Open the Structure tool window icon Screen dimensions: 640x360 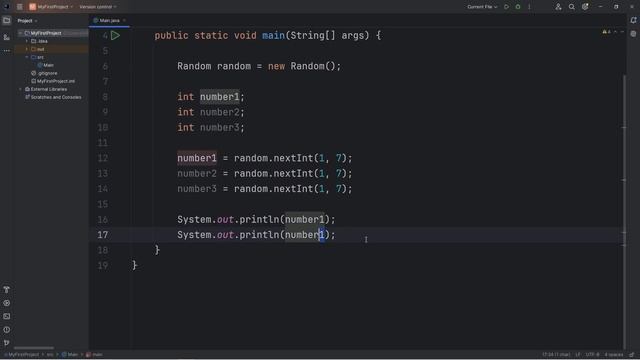point(7,37)
